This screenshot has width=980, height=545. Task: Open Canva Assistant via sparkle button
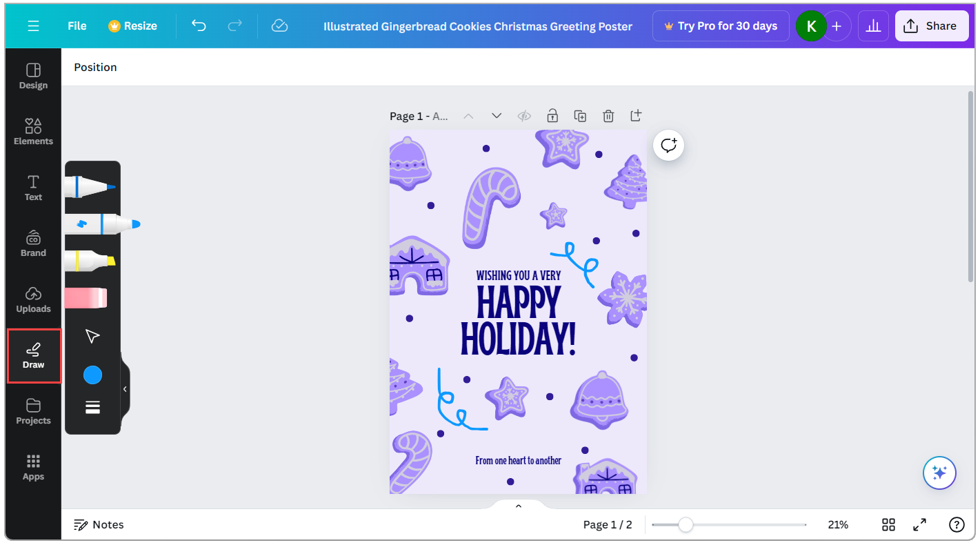[x=939, y=473]
